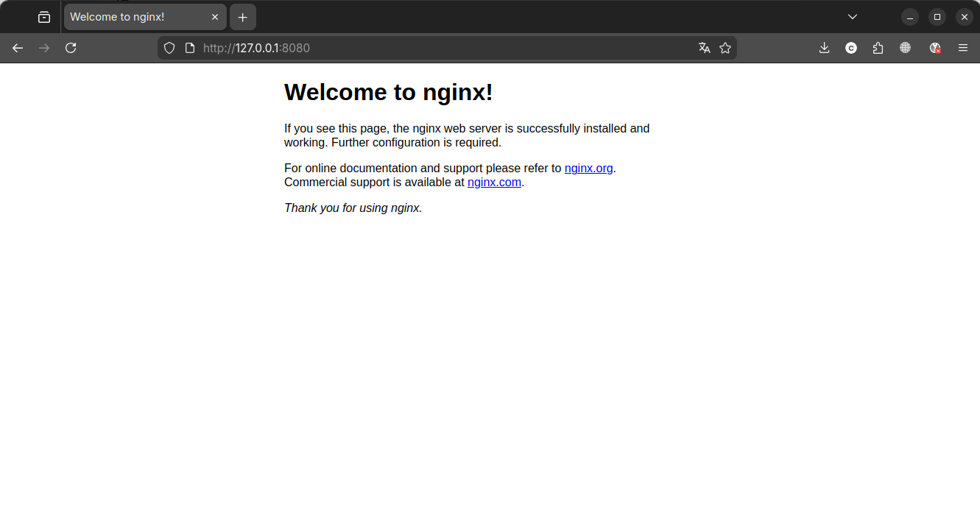980x527 pixels.
Task: Expand the list all tabs dropdown
Action: (852, 17)
